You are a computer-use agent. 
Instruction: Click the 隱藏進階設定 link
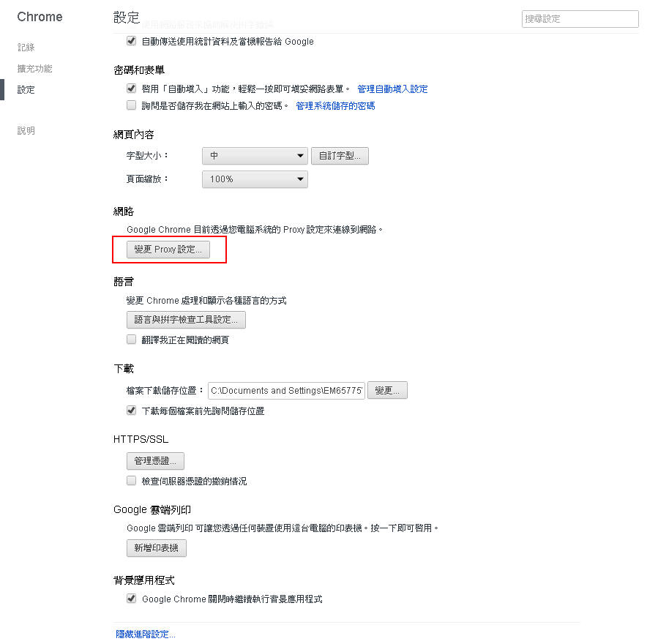(146, 634)
